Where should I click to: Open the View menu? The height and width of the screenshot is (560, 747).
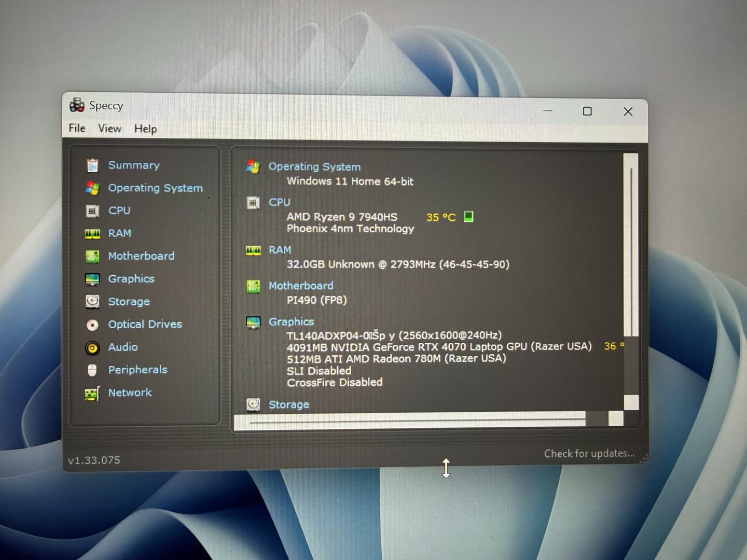109,128
